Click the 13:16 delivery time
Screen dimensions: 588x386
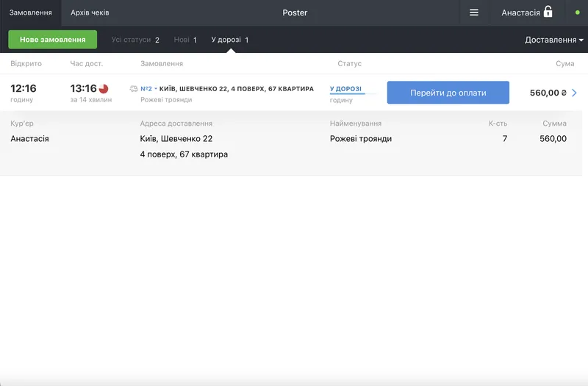pos(84,89)
